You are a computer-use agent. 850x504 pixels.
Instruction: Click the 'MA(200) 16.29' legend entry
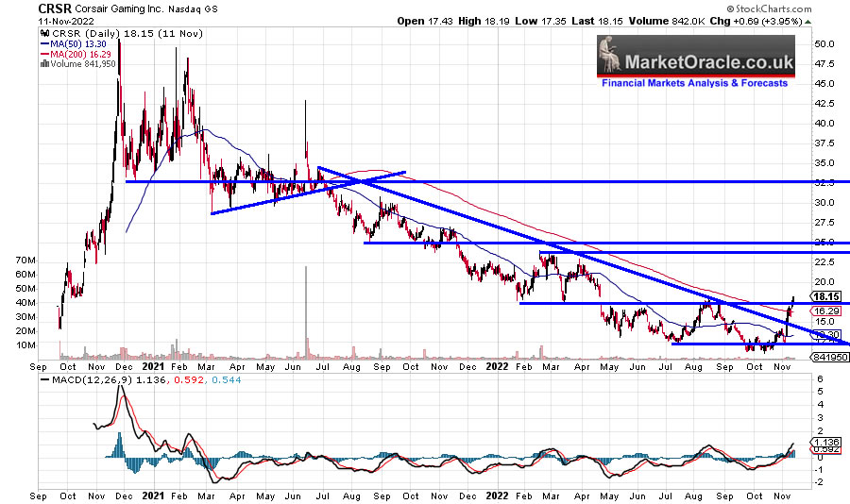(x=76, y=54)
